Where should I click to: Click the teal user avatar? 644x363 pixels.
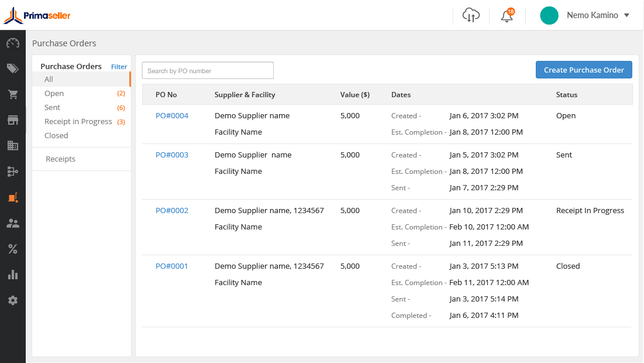549,16
